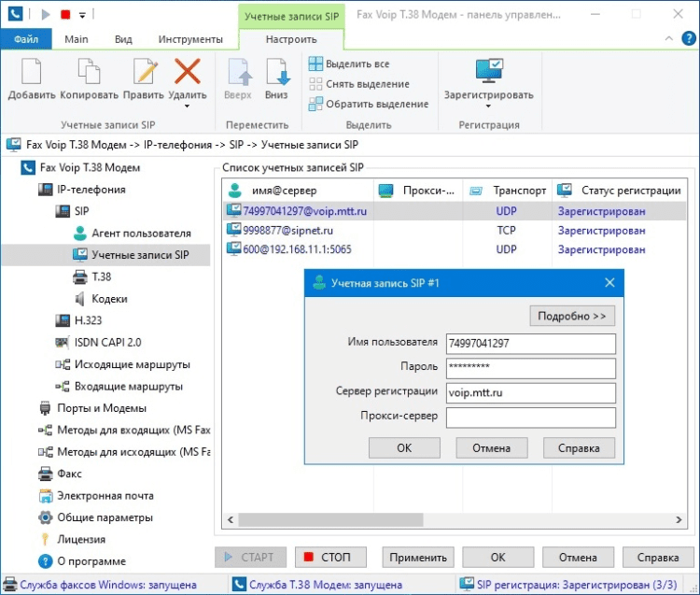Viewport: 700px width, 595px height.
Task: Click Обратить выделение in the ribbon
Action: (x=368, y=104)
